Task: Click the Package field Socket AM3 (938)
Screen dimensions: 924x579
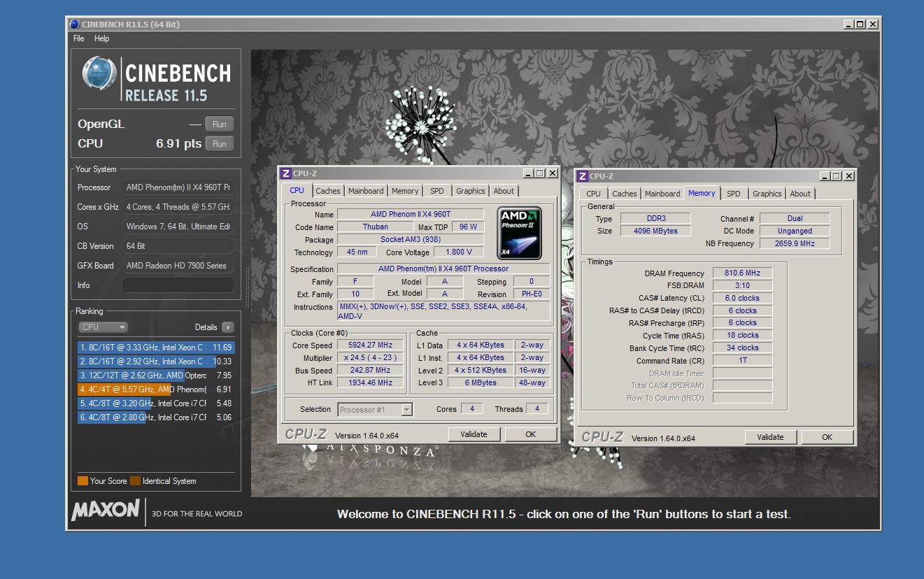Action: (x=411, y=239)
